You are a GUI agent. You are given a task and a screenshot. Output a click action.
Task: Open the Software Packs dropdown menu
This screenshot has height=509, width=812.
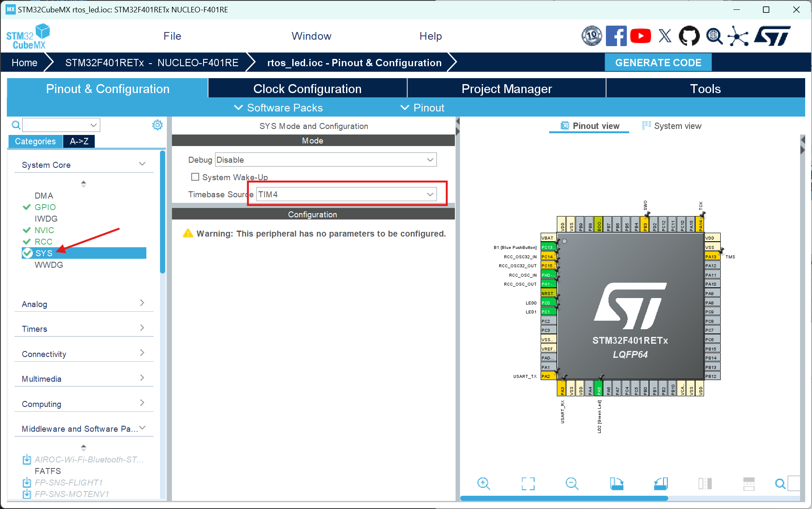[x=279, y=108]
